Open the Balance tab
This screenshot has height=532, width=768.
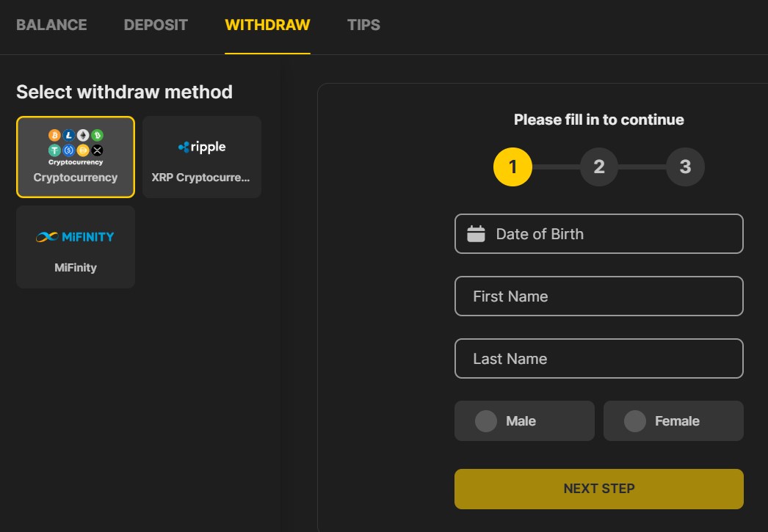(x=51, y=25)
